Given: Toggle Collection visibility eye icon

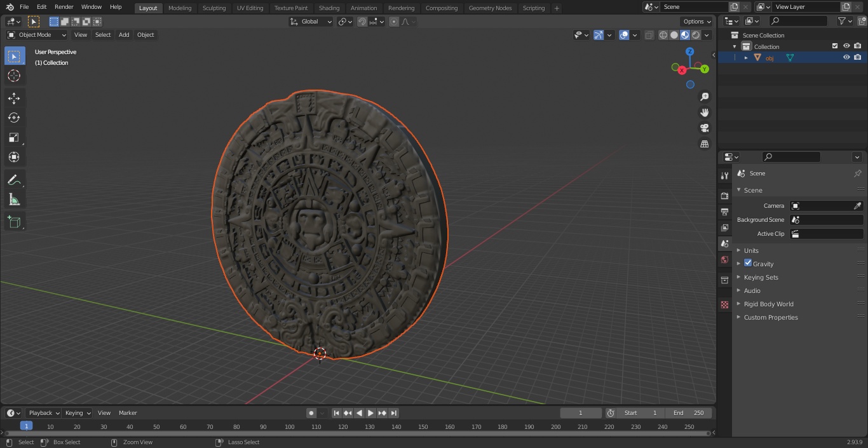Looking at the screenshot, I should point(846,46).
